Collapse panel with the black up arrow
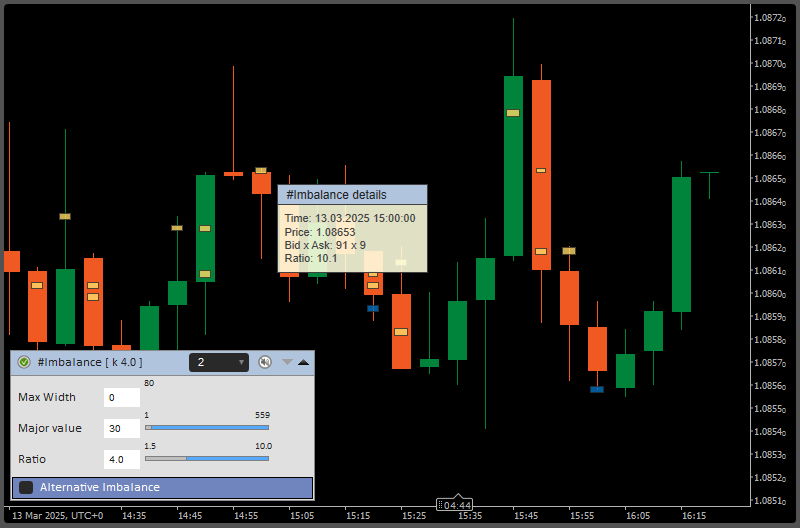The image size is (800, 528). pyautogui.click(x=303, y=362)
